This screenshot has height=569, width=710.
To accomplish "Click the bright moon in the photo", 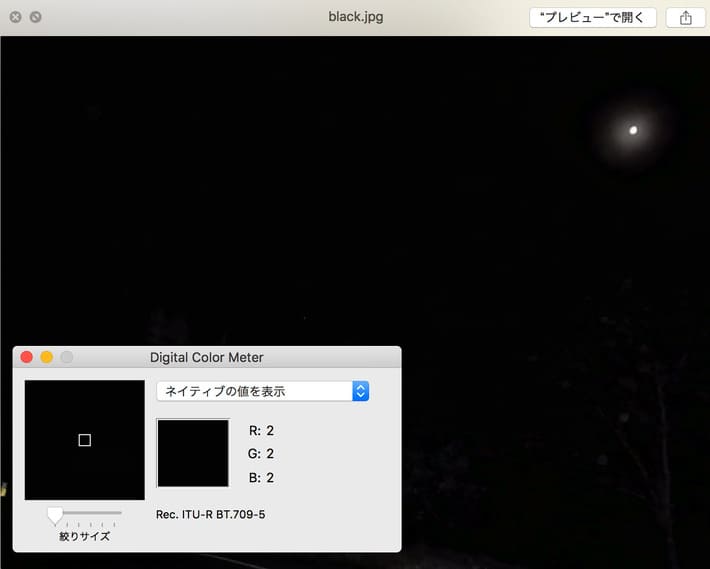I will (633, 129).
